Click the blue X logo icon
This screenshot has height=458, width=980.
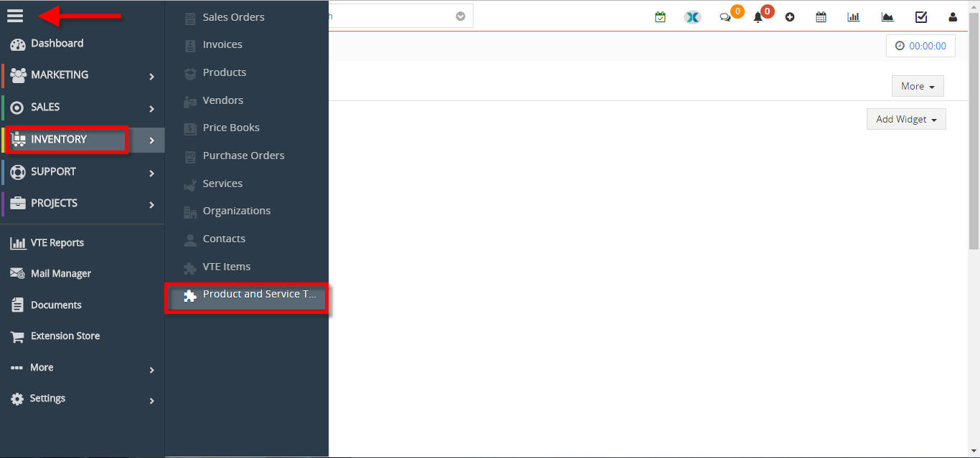coord(692,16)
